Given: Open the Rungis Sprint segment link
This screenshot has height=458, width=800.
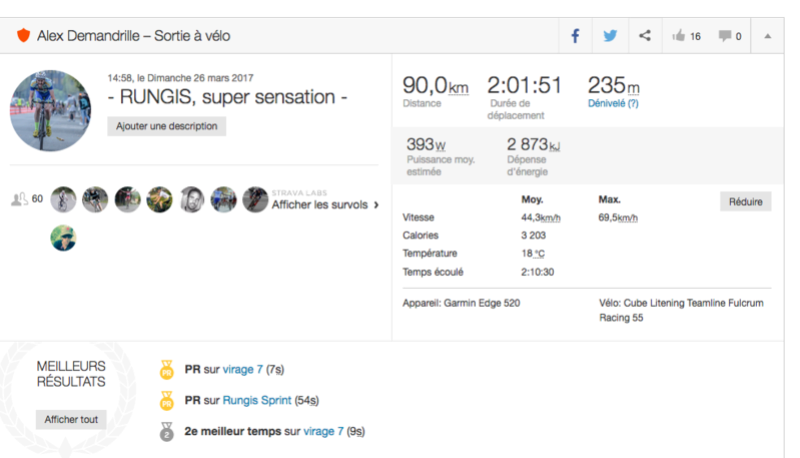Looking at the screenshot, I should 257,401.
